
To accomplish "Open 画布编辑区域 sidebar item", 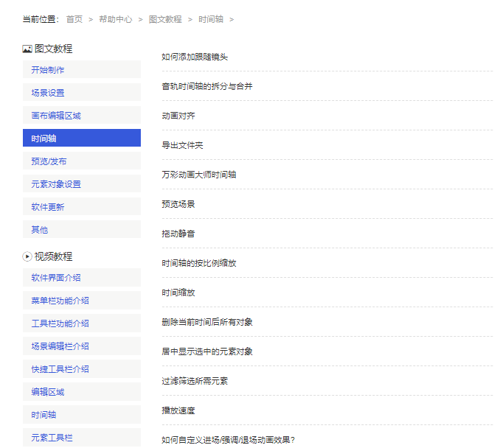I will click(x=82, y=115).
